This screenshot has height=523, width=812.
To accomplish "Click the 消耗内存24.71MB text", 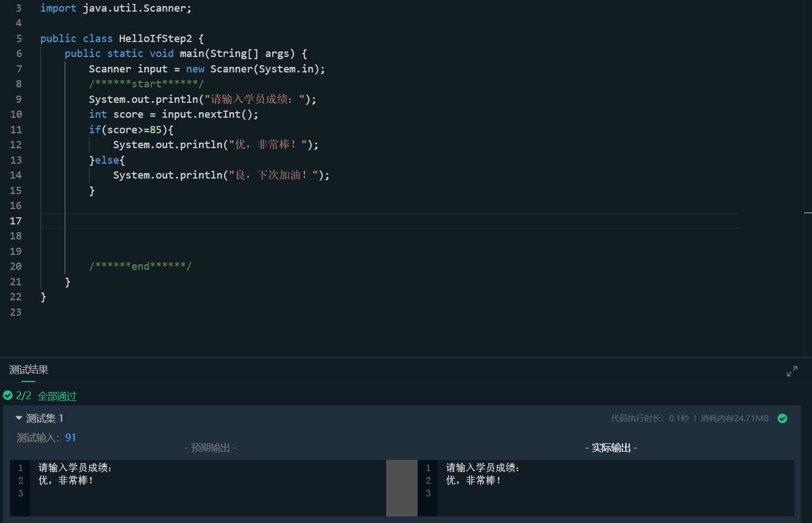I will click(x=735, y=419).
